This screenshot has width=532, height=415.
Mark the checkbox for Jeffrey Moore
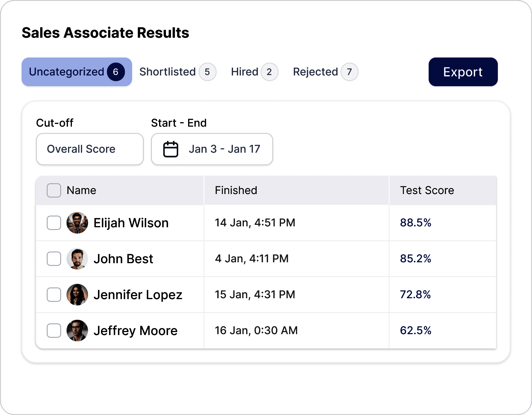coord(54,331)
